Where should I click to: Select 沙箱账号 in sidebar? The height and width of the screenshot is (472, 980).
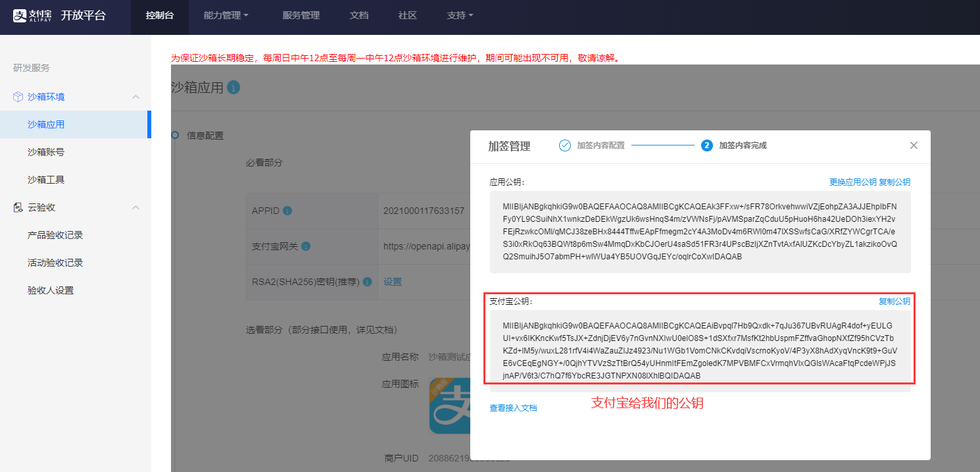pyautogui.click(x=46, y=152)
